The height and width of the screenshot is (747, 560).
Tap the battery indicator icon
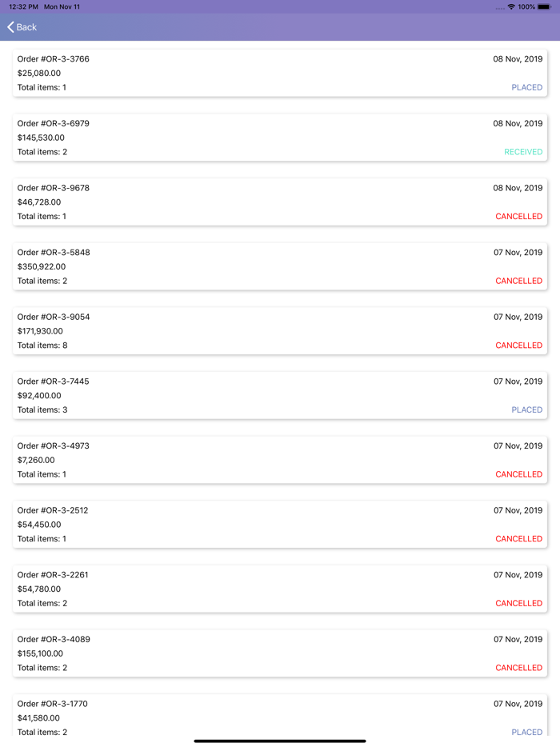[x=544, y=6]
